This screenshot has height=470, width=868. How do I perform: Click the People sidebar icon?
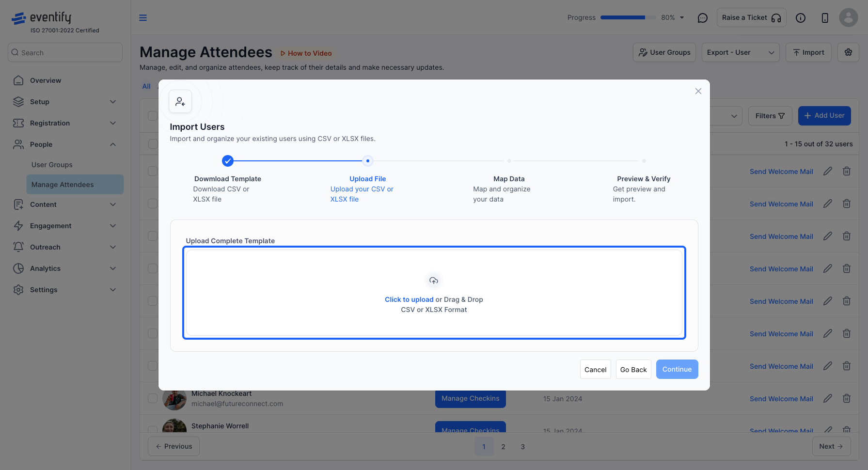point(18,144)
